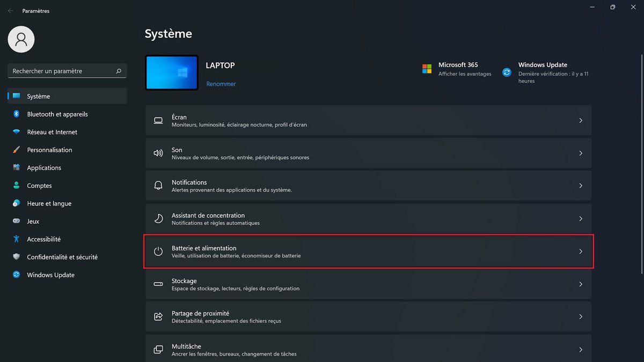
Task: Click the Heure et langue globe icon
Action: [x=16, y=204]
